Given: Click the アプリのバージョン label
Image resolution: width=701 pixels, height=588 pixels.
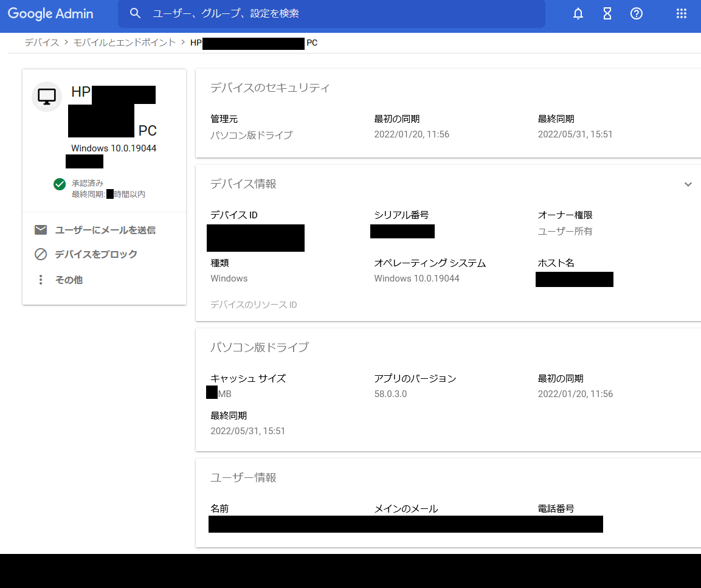Looking at the screenshot, I should (415, 378).
